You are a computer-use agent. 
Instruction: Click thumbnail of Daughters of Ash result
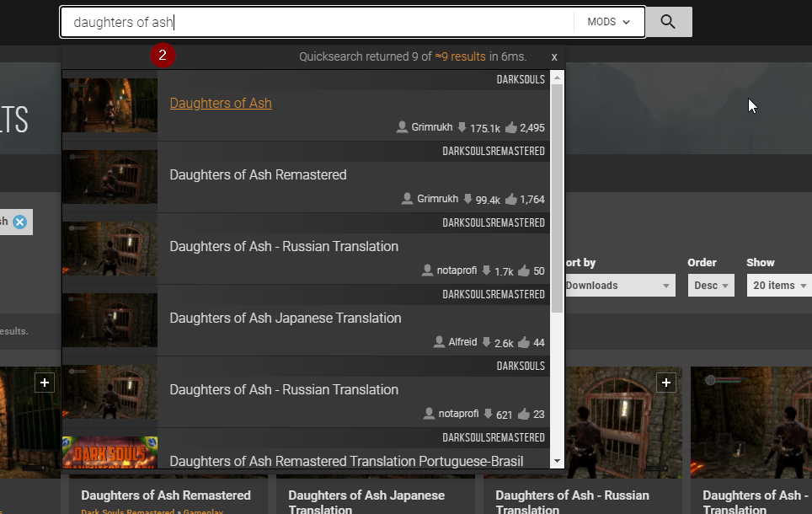110,105
